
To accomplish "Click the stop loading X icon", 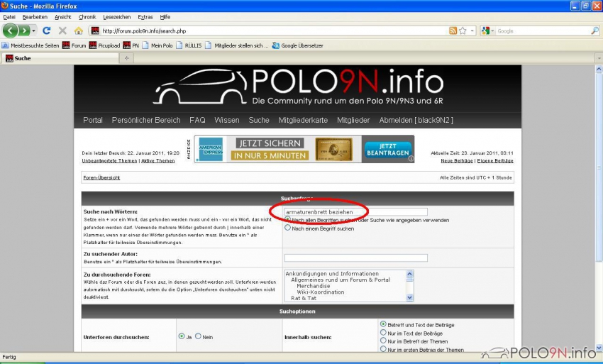I will 62,31.
